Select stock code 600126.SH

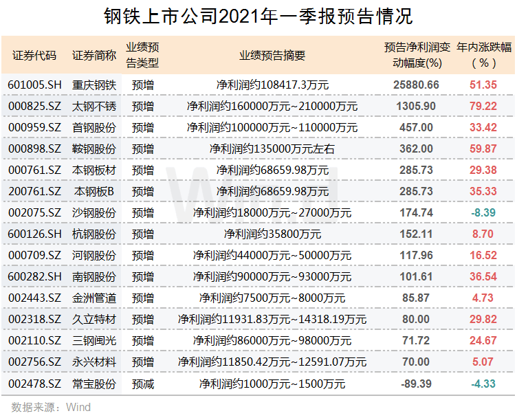(35, 234)
